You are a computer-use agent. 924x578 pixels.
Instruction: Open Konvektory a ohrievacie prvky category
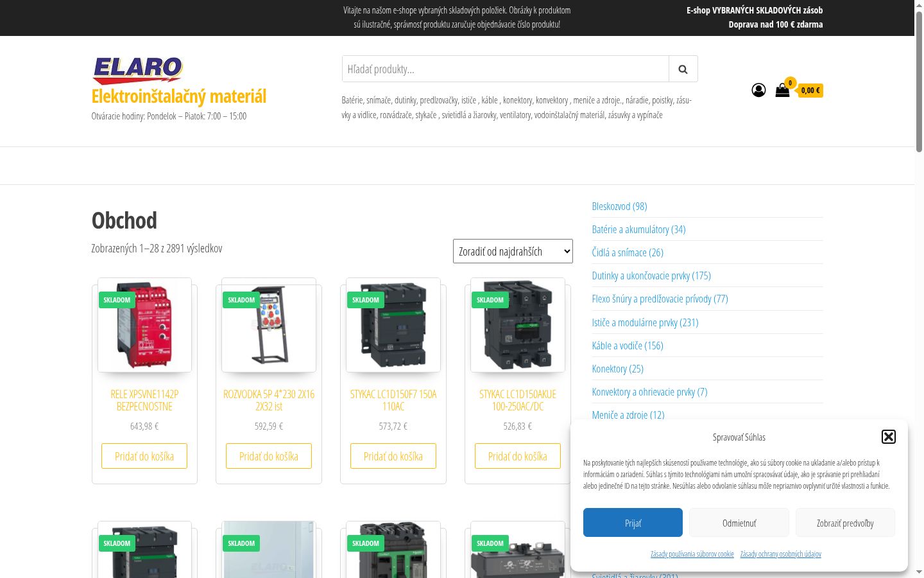tap(649, 392)
